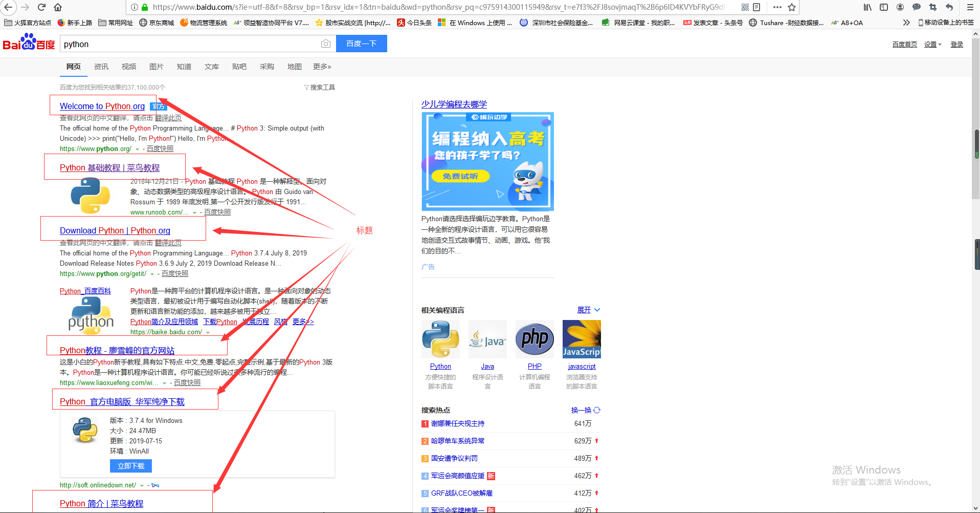Click the undo arrow toolbar icon
Screen dimensions: 980x513
coord(949,7)
